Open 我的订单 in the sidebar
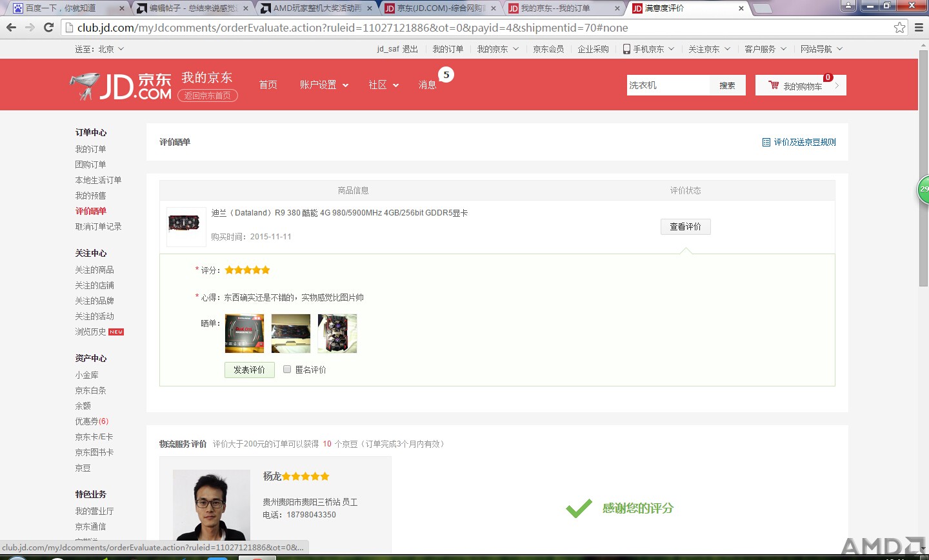Image resolution: width=929 pixels, height=560 pixels. (x=90, y=149)
